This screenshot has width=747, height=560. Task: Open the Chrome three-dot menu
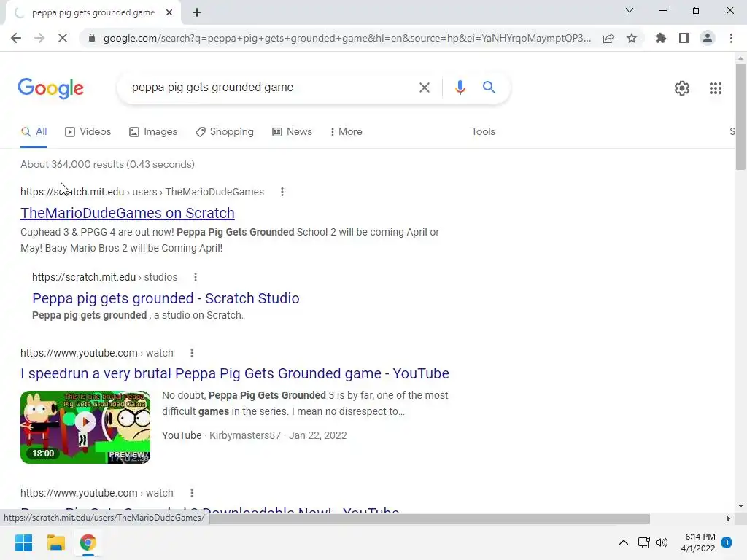pos(731,38)
